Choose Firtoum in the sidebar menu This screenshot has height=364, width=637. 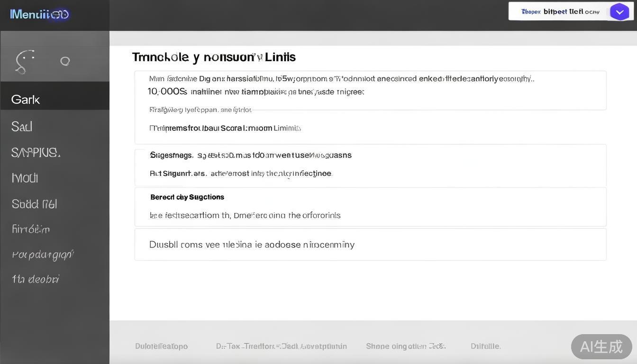coord(31,229)
